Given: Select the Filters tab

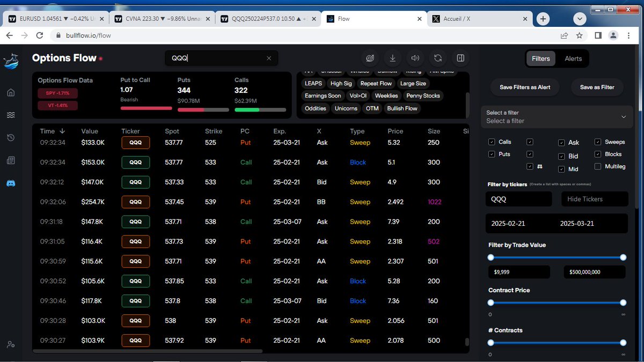Looking at the screenshot, I should click(541, 59).
